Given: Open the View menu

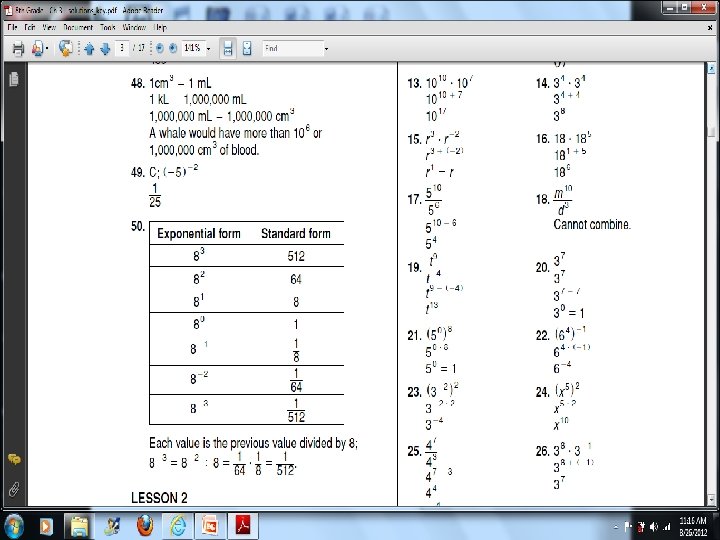Looking at the screenshot, I should (x=49, y=28).
